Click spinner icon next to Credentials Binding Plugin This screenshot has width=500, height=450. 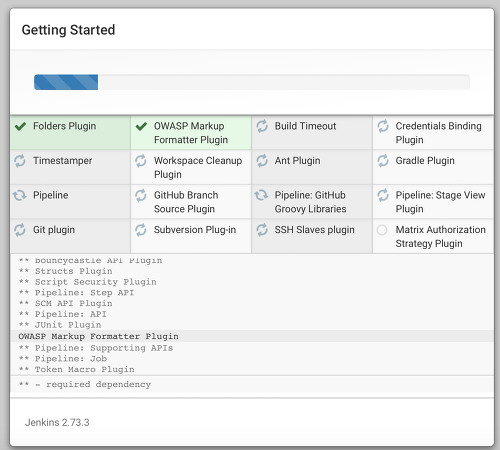coord(383,126)
